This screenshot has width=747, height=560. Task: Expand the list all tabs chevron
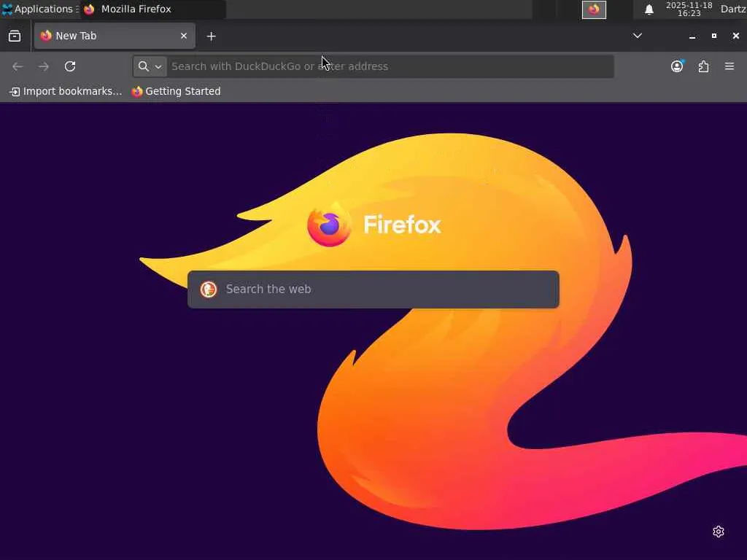[x=637, y=36]
